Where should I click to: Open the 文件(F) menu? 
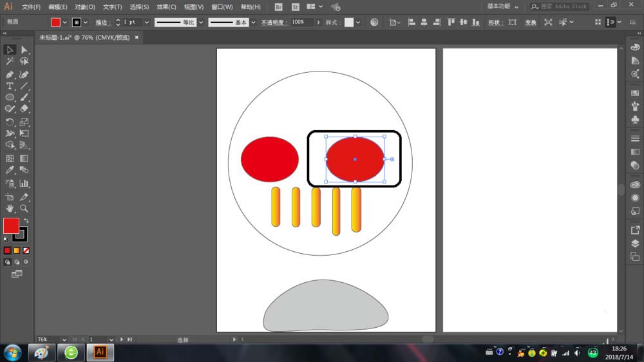[31, 7]
